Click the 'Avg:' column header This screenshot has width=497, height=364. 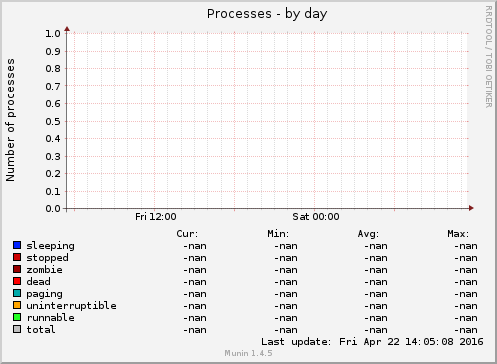(368, 234)
